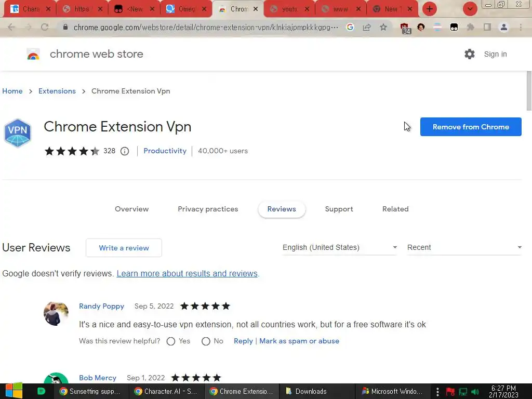Click the Google search icon in address bar
532x399 pixels.
(350, 27)
